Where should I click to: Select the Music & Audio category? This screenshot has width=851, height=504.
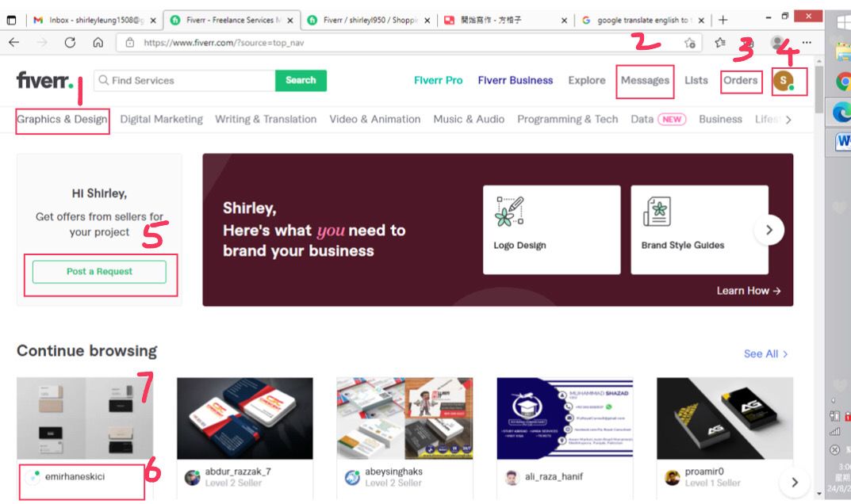pyautogui.click(x=469, y=120)
